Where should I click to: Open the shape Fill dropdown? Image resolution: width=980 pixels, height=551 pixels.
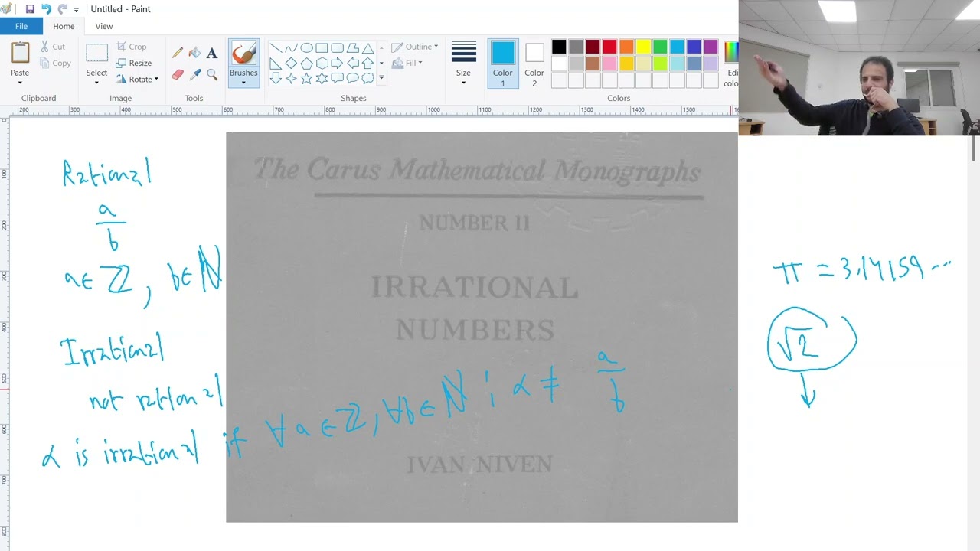tap(407, 63)
